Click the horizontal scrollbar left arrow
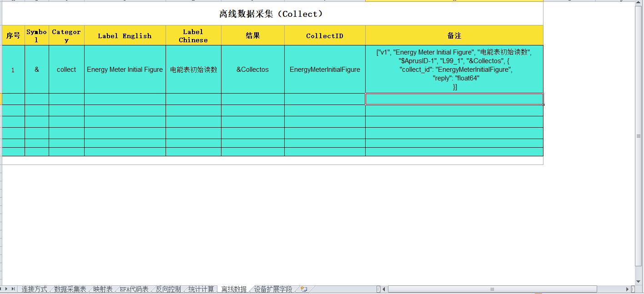Viewport: 644px width, 294px height. point(384,289)
